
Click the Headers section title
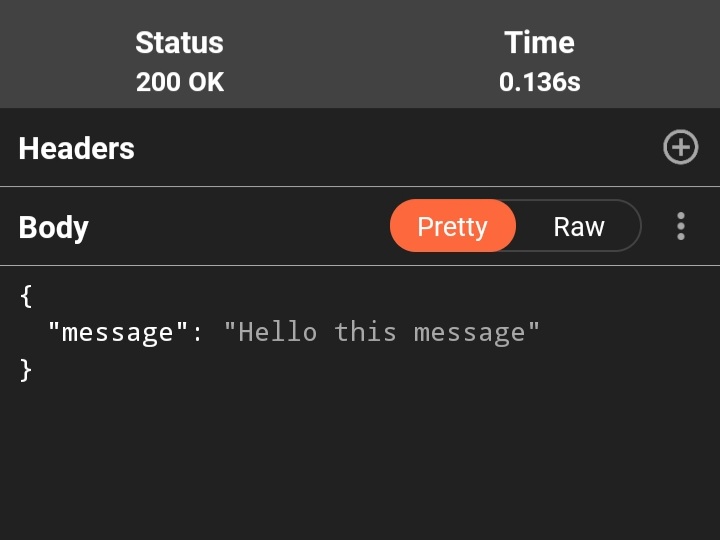coord(76,148)
